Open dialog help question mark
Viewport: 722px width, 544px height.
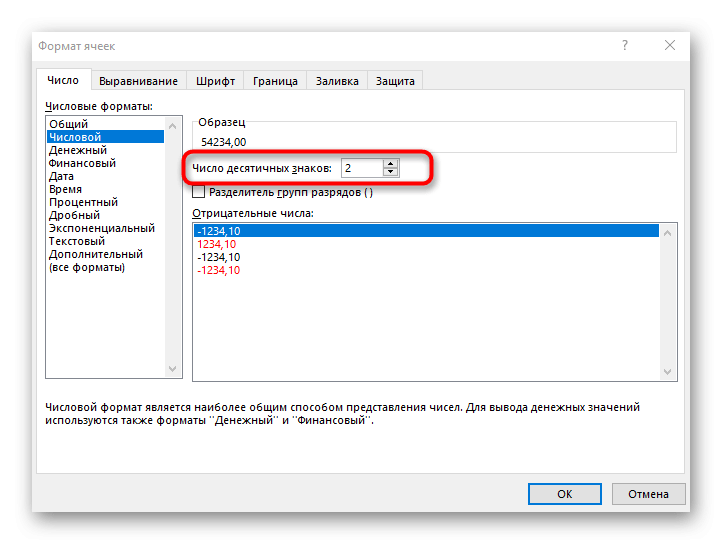625,45
